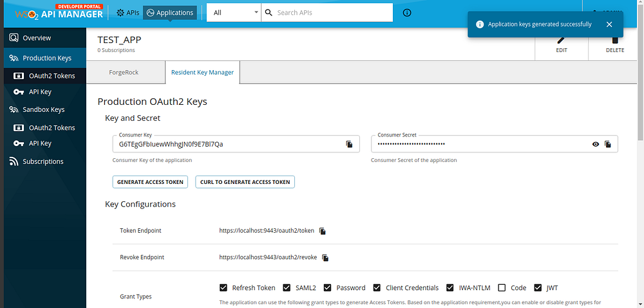Click the Sandbox Keys icon

(x=14, y=109)
